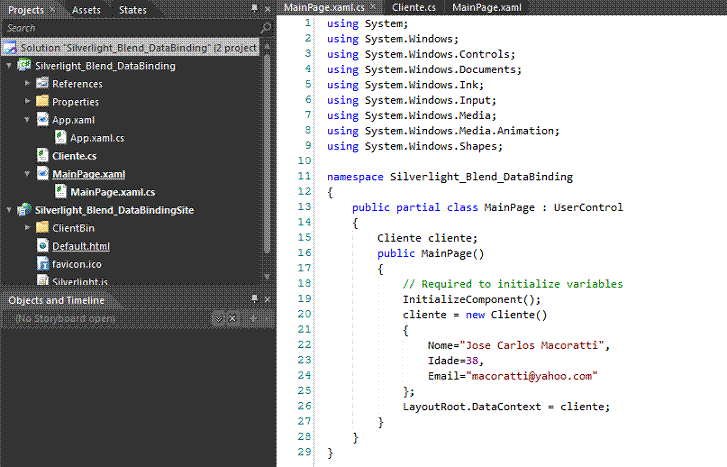Click the favicon.ico file icon
Image resolution: width=727 pixels, height=467 pixels.
(42, 263)
